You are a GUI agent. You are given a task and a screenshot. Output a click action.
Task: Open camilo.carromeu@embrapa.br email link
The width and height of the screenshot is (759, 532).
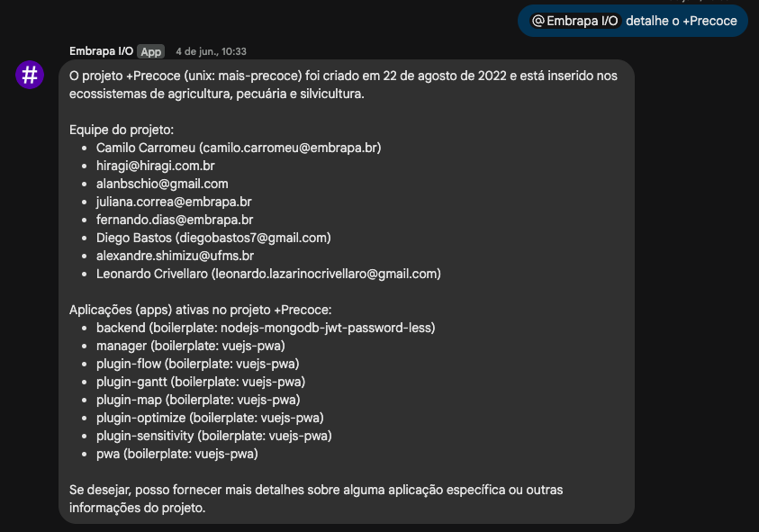pos(290,148)
